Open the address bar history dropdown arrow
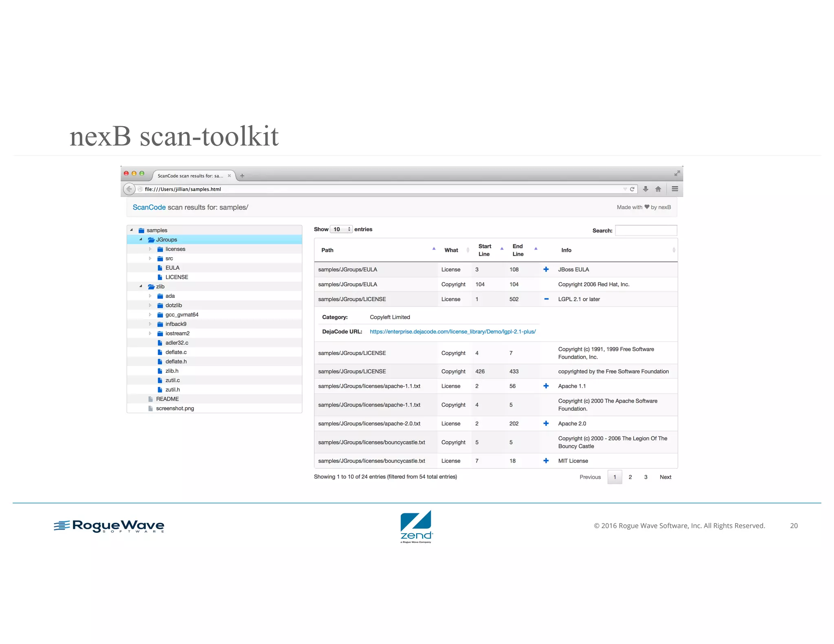The image size is (834, 644). point(625,189)
